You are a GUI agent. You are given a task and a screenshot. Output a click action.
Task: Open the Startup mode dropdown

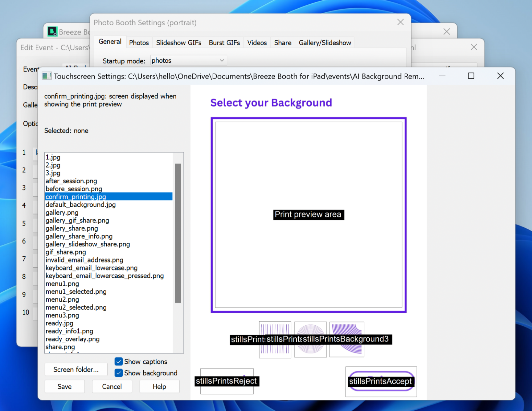188,60
